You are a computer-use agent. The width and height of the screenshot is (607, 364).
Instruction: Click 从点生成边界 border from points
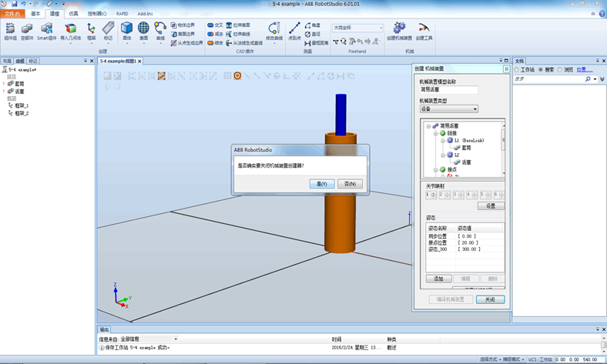[186, 43]
